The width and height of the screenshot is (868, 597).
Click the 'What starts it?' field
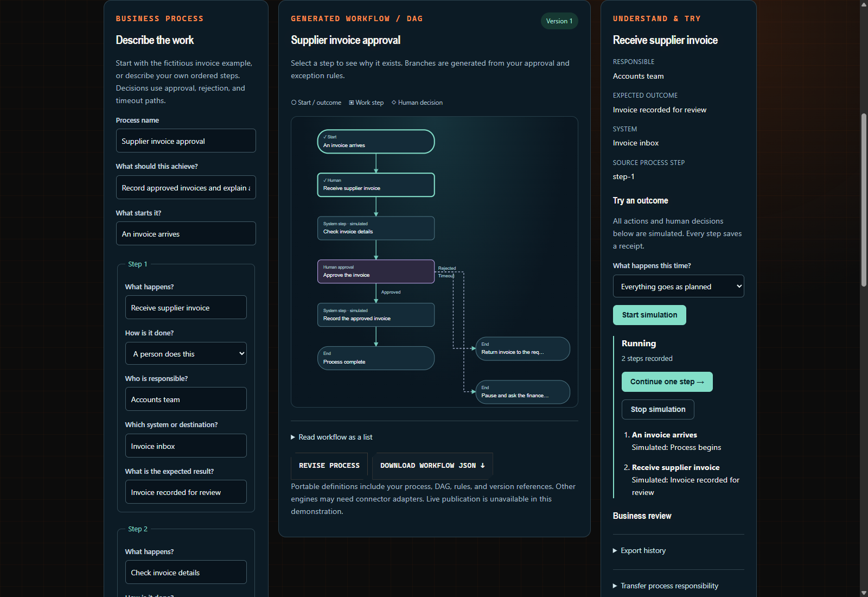[x=186, y=233]
